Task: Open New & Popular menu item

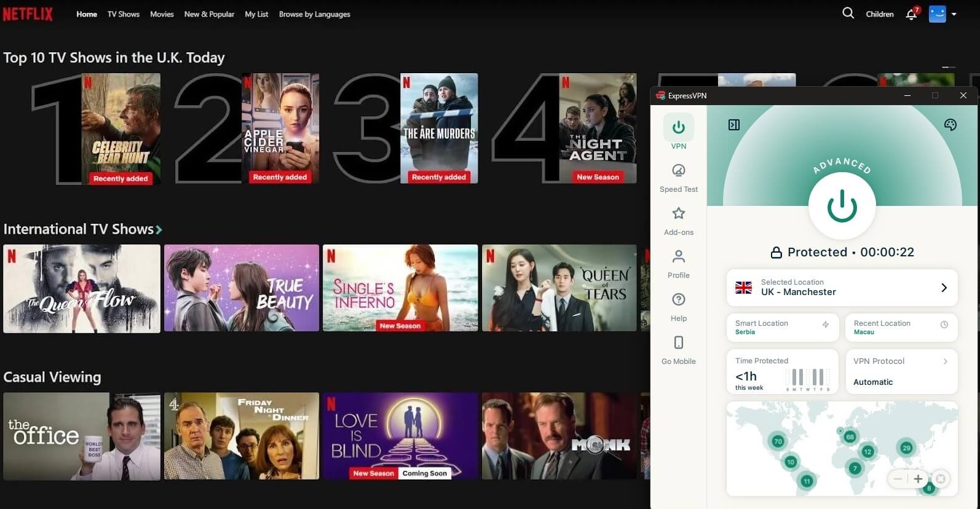Action: coord(209,14)
